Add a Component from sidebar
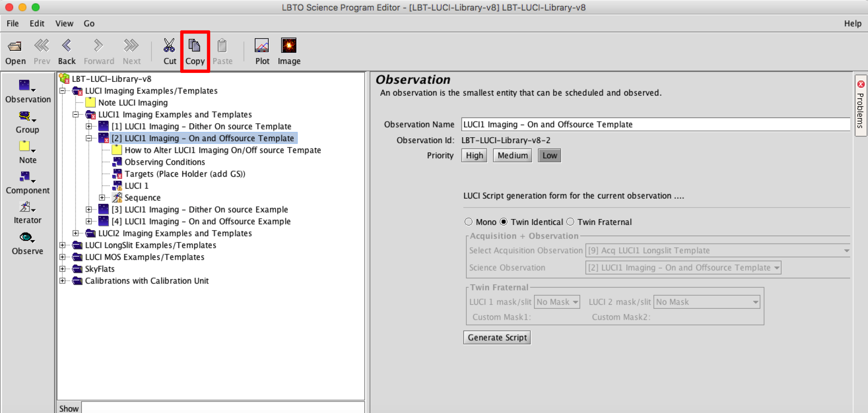This screenshot has height=413, width=868. [28, 183]
